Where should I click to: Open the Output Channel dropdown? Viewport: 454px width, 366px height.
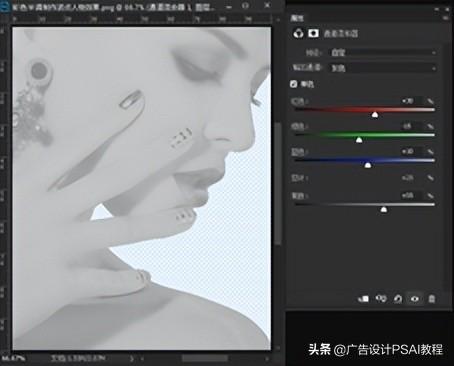coord(383,68)
